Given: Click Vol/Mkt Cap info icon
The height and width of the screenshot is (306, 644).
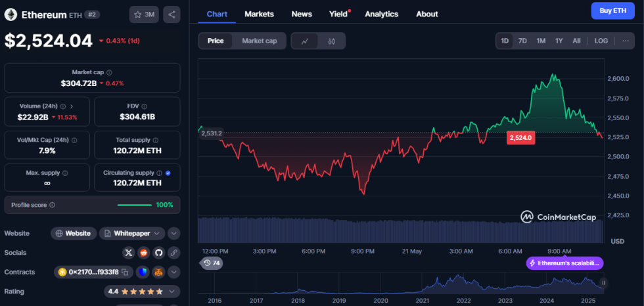Looking at the screenshot, I should [x=74, y=141].
